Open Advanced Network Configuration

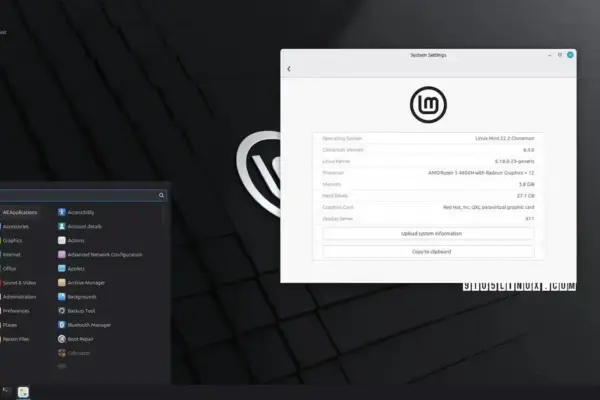[x=100, y=255]
